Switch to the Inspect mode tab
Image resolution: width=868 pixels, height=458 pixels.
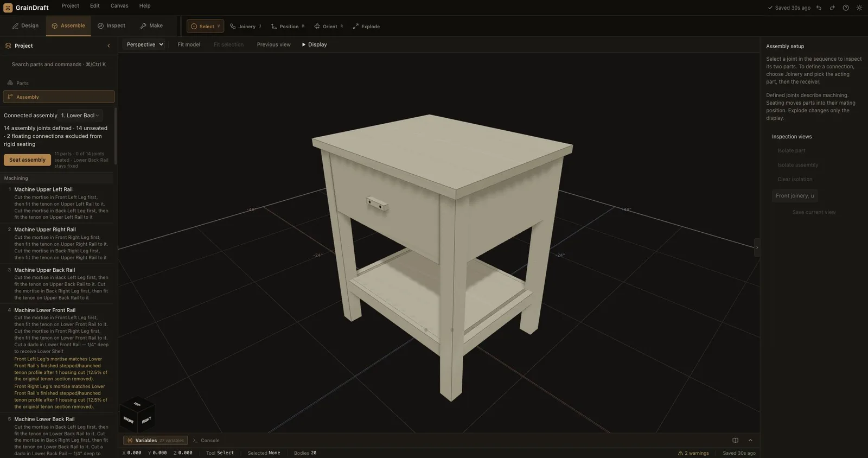coord(111,26)
